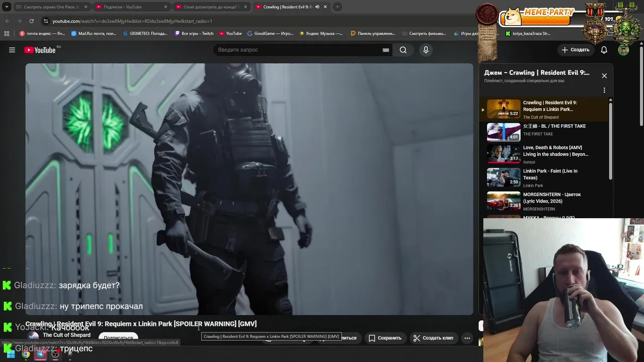The width and height of the screenshot is (644, 362).
Task: Open the YouTube bookmark
Action: [x=230, y=34]
